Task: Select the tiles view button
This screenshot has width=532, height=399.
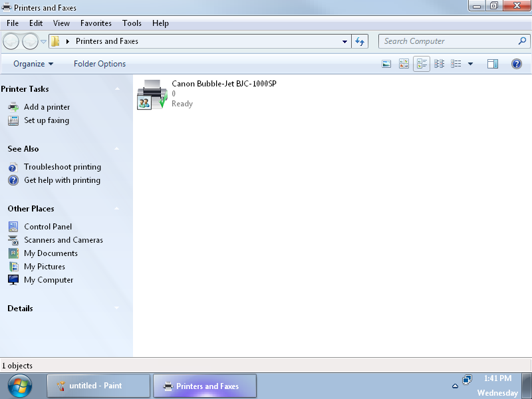Action: 422,64
